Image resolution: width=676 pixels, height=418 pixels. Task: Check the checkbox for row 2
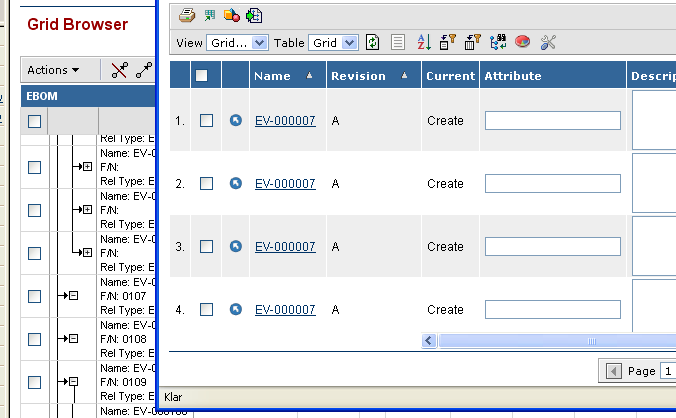coord(206,183)
